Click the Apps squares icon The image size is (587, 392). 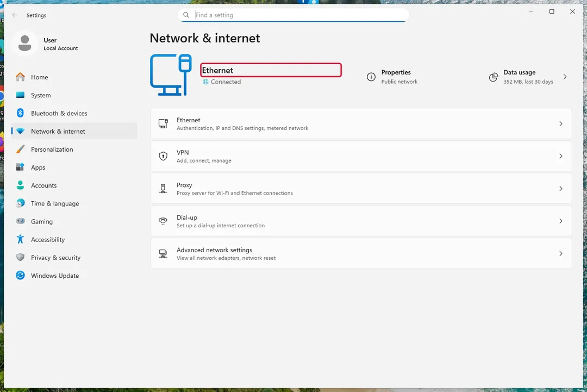(20, 167)
